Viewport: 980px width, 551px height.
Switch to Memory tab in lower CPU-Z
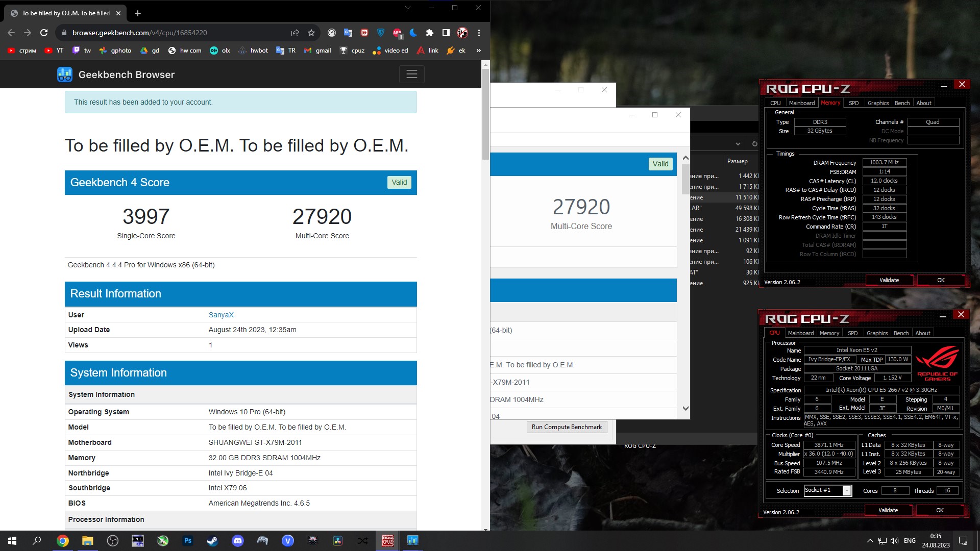click(x=829, y=333)
